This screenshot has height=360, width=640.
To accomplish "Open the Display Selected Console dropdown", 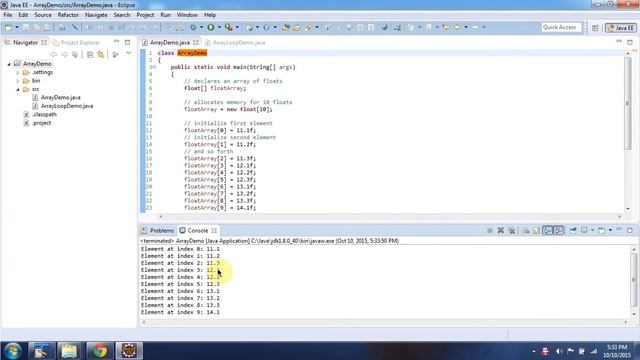I will (592, 231).
